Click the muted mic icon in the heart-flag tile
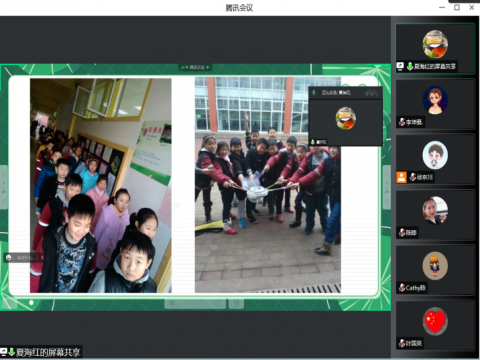The image size is (480, 360). [x=402, y=343]
